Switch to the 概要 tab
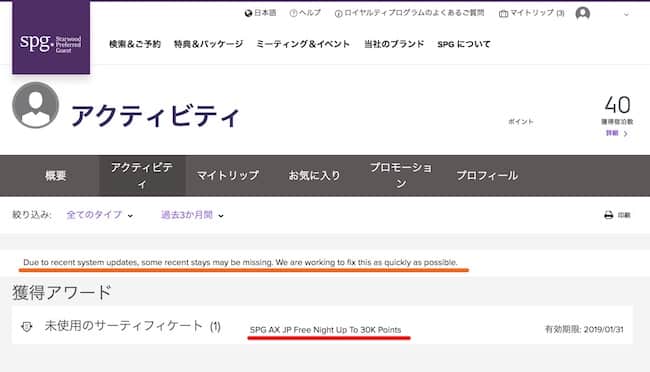650x372 pixels. pos(56,175)
